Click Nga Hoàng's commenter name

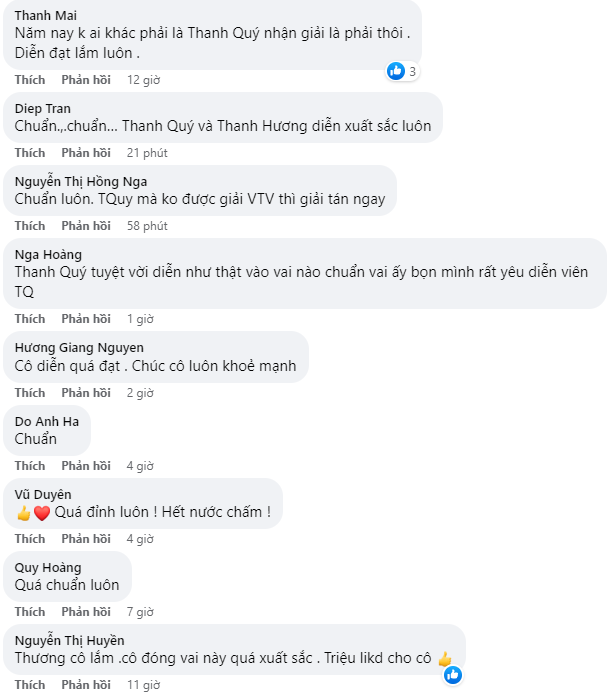[49, 254]
